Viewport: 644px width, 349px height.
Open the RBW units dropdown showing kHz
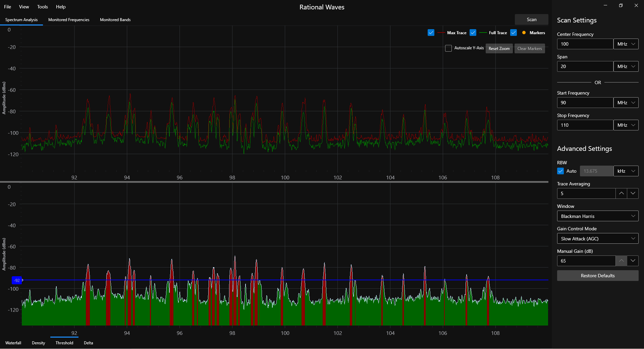(x=626, y=171)
